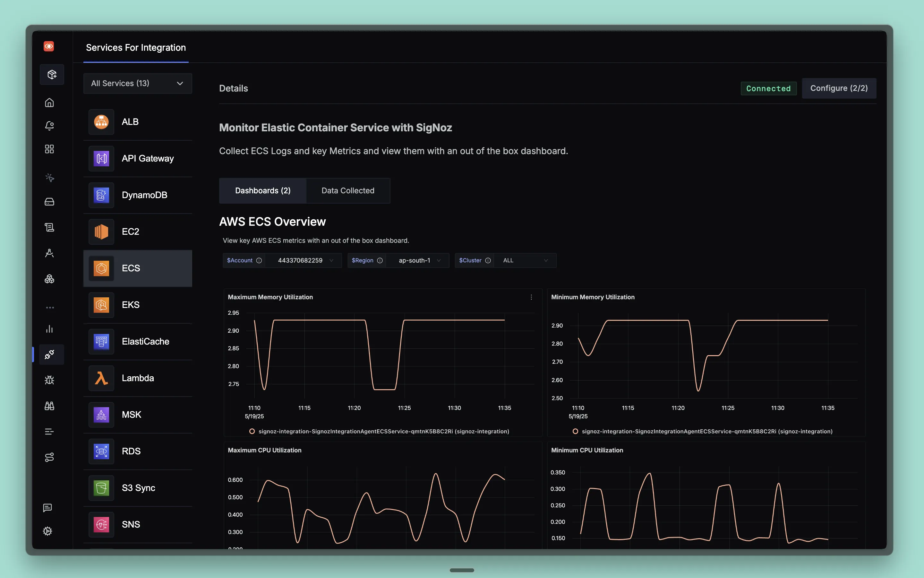Open the bar chart icon in sidebar

tap(49, 329)
